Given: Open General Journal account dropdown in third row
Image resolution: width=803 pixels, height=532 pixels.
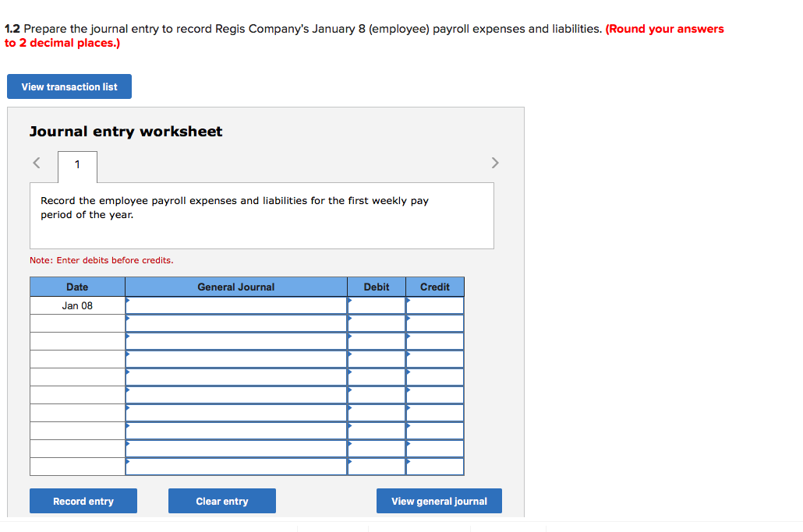Looking at the screenshot, I should [x=236, y=341].
